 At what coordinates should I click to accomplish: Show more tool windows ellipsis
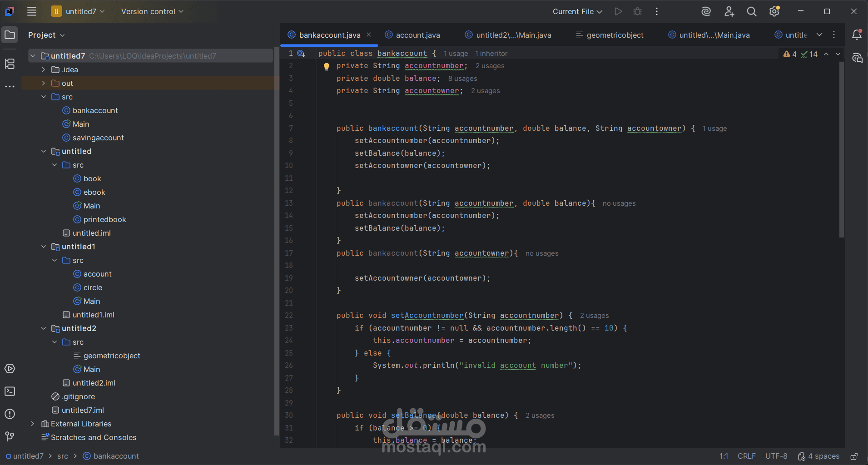(x=10, y=86)
